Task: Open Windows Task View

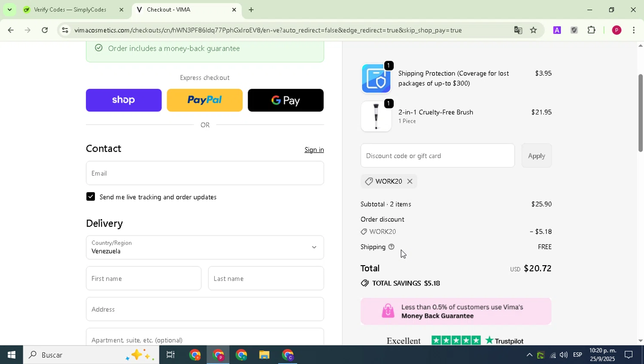Action: point(170,355)
